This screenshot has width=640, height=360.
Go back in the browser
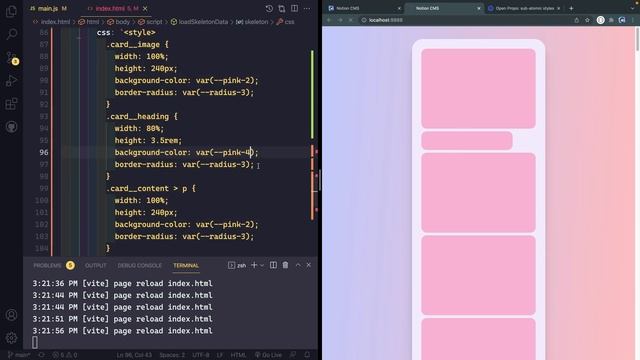tap(329, 20)
